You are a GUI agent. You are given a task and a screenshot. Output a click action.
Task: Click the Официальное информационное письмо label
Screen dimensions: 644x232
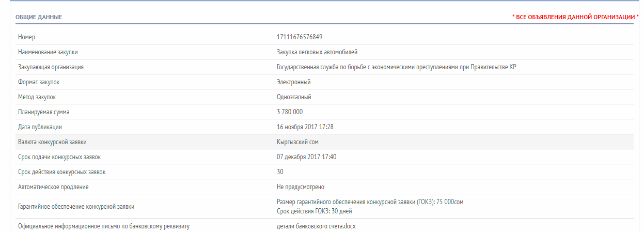tap(104, 226)
